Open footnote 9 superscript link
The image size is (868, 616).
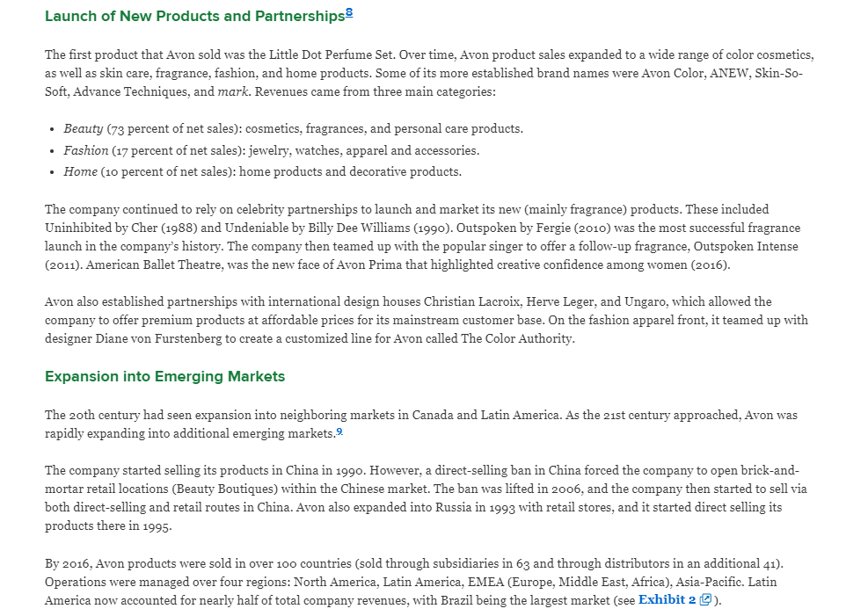pos(339,431)
